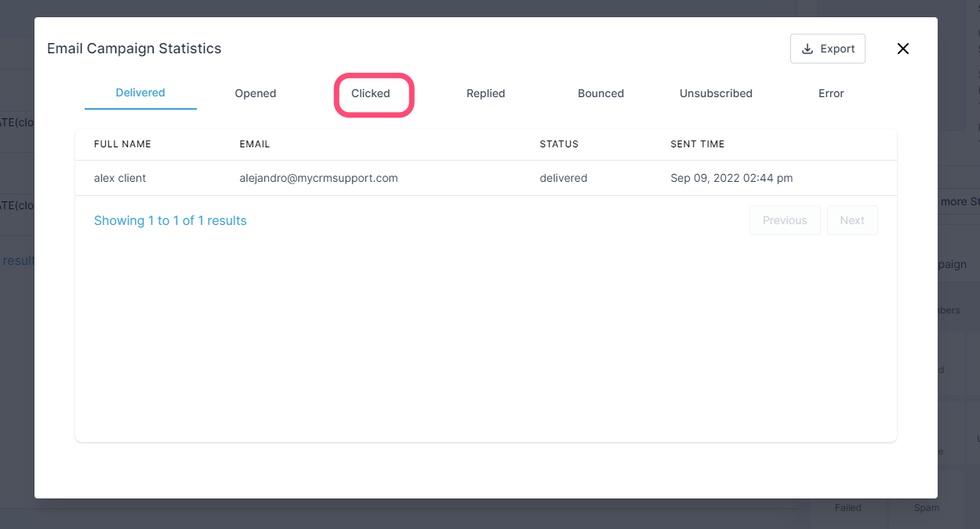Click email alejandro@mycrmsupport.com
The width and height of the screenshot is (980, 529).
click(318, 178)
